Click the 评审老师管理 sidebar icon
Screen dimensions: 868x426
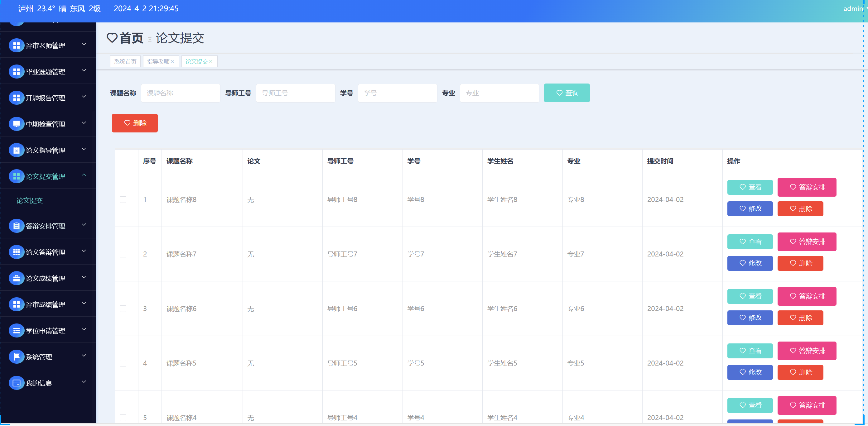(16, 45)
